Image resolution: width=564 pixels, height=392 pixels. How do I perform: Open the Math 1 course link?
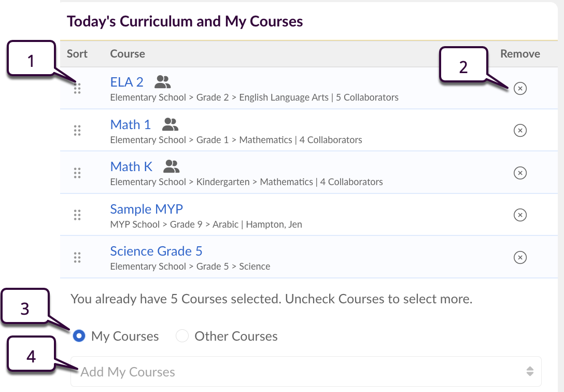coord(130,124)
